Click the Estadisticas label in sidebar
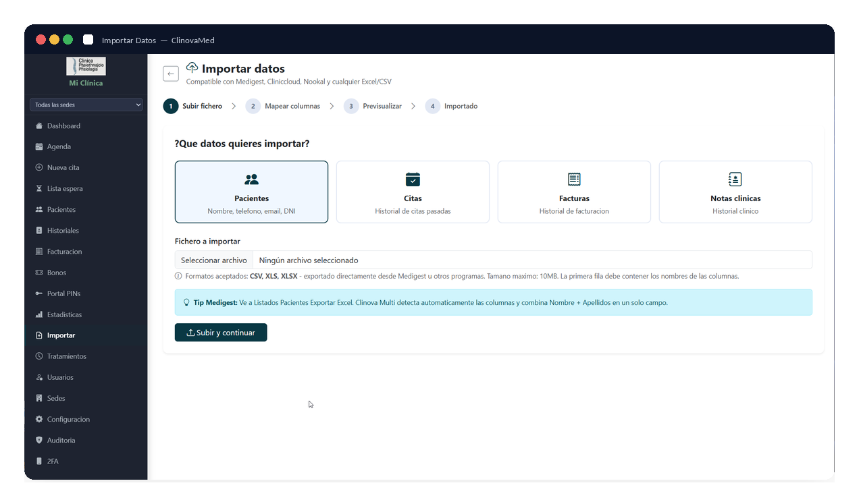Screen dimensions: 859x504 click(x=64, y=315)
